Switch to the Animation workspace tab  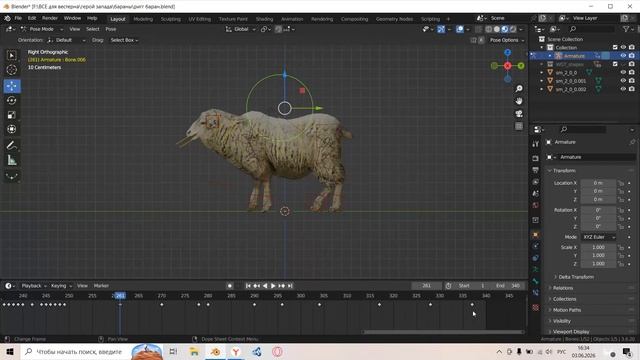[x=292, y=19]
